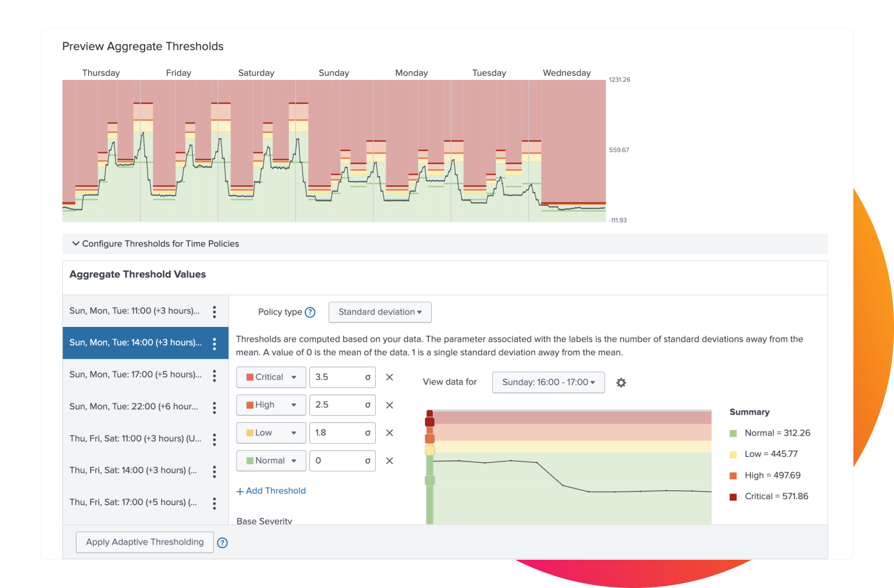Open kebab menu for Sun, Mon, Tue 11:00 policy
Screen dimensions: 894x588
pos(214,310)
